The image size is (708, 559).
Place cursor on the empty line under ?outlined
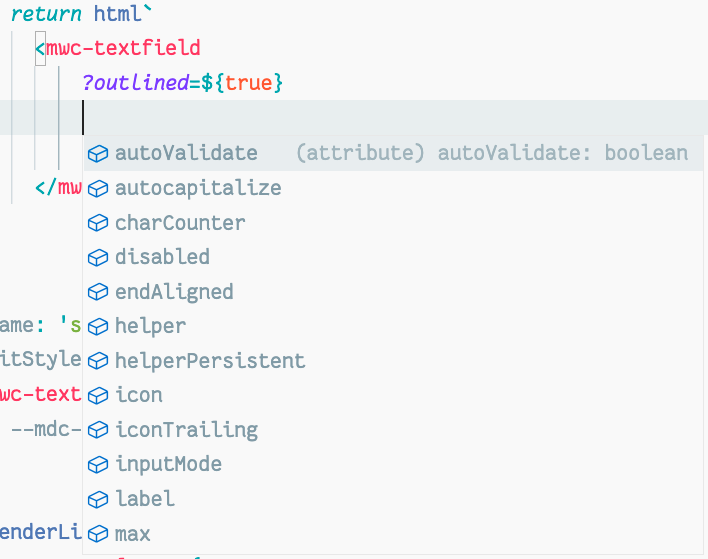(x=300, y=118)
